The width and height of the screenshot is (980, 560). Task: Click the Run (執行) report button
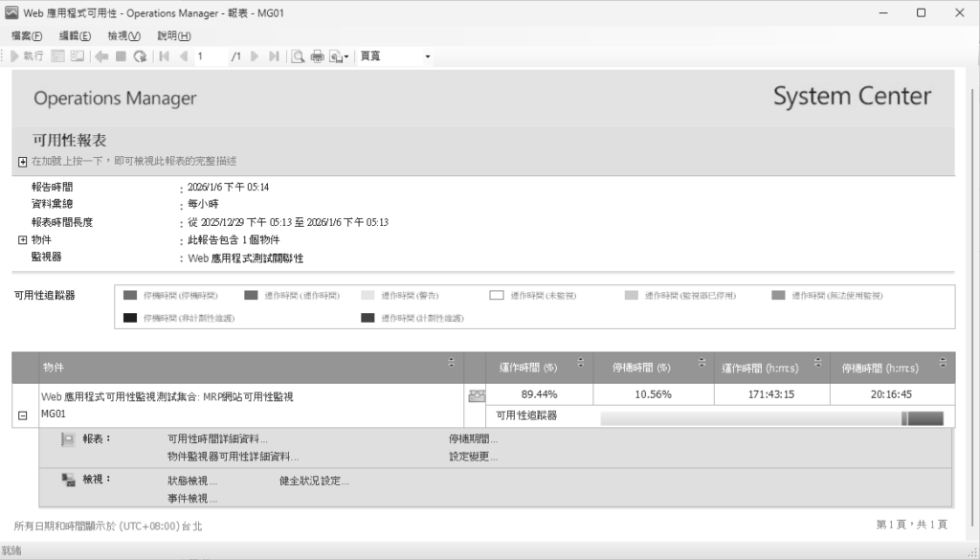coord(28,56)
